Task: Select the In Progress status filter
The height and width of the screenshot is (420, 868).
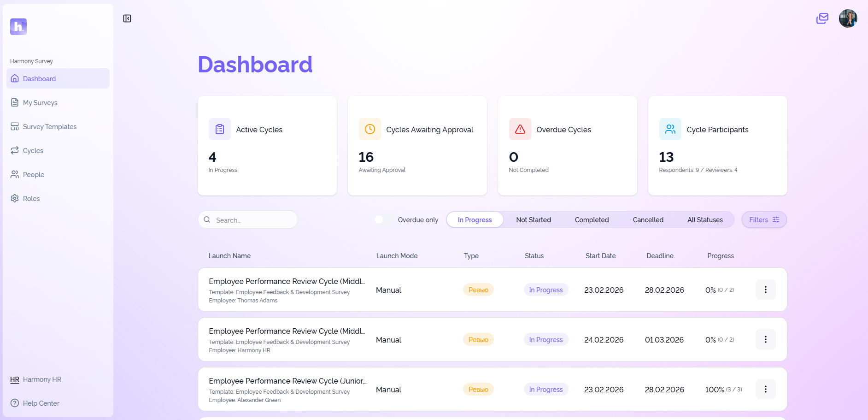Action: pos(475,220)
